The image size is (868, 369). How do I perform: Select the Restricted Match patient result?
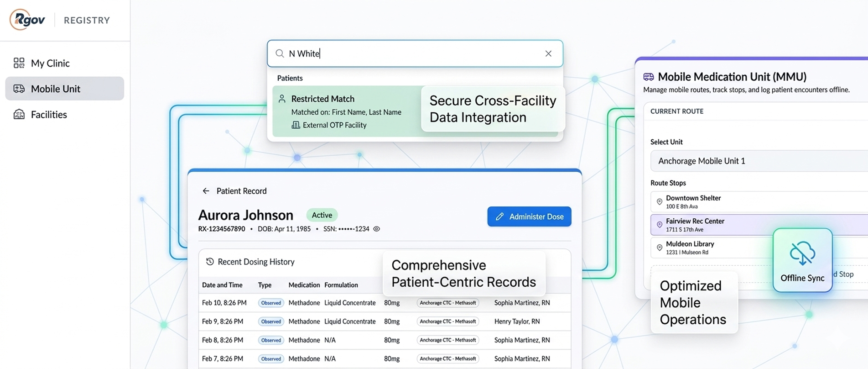point(415,111)
